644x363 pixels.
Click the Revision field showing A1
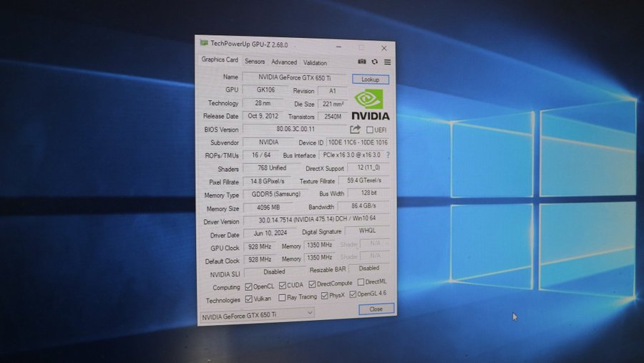tap(332, 91)
